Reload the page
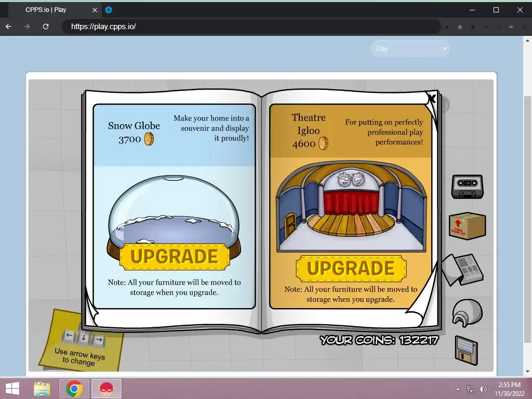The height and width of the screenshot is (399, 532). pos(46,26)
